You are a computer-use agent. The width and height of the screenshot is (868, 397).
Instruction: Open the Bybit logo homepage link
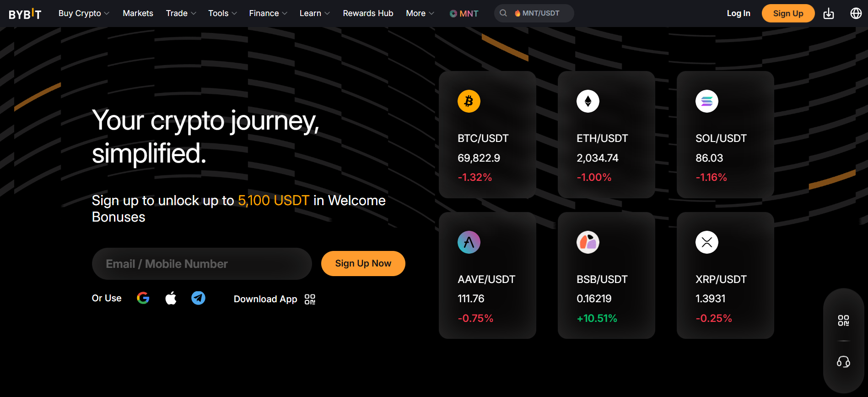[x=25, y=14]
